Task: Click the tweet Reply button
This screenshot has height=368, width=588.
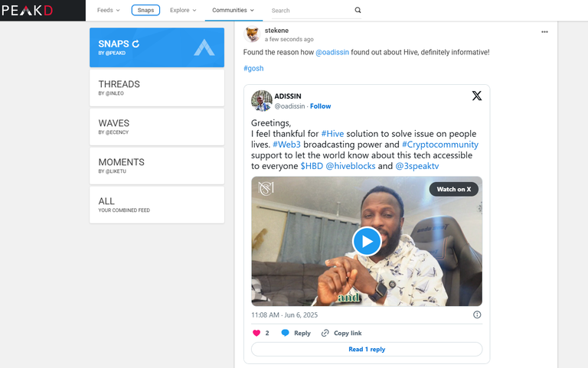Action: [296, 333]
